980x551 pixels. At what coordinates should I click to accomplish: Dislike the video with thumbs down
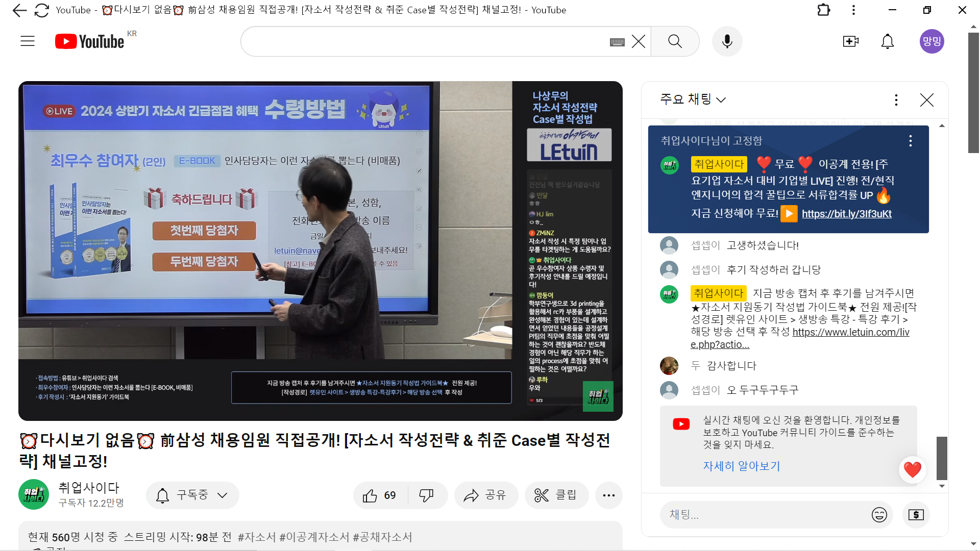[x=426, y=495]
